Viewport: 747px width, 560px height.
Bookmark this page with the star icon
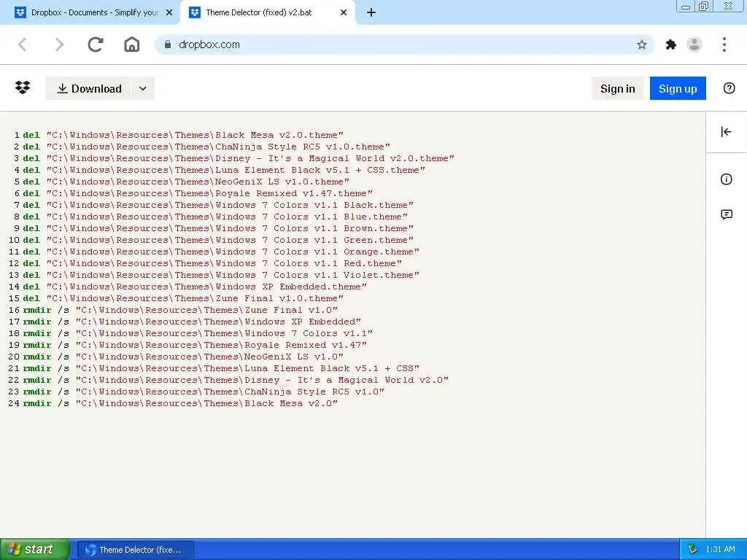click(x=642, y=44)
